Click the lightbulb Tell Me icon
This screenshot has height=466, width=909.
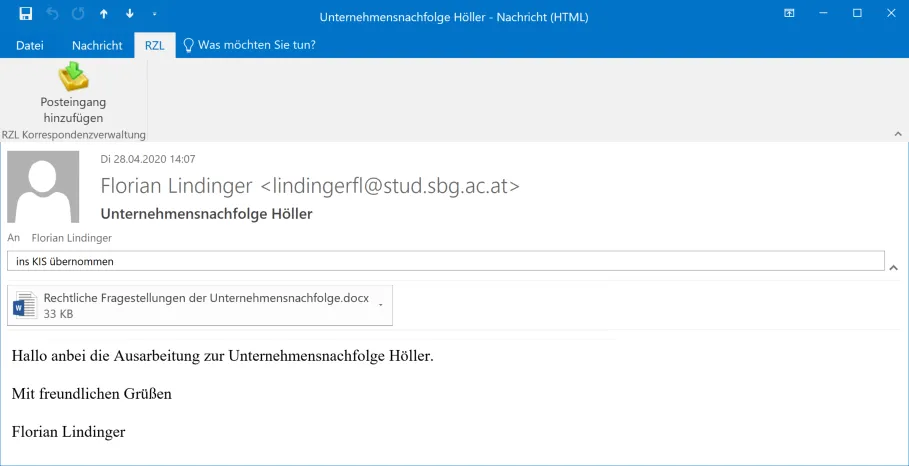pyautogui.click(x=188, y=45)
